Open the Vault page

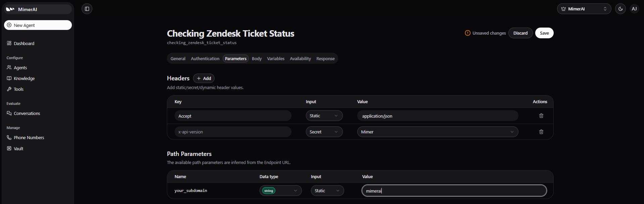tap(18, 149)
